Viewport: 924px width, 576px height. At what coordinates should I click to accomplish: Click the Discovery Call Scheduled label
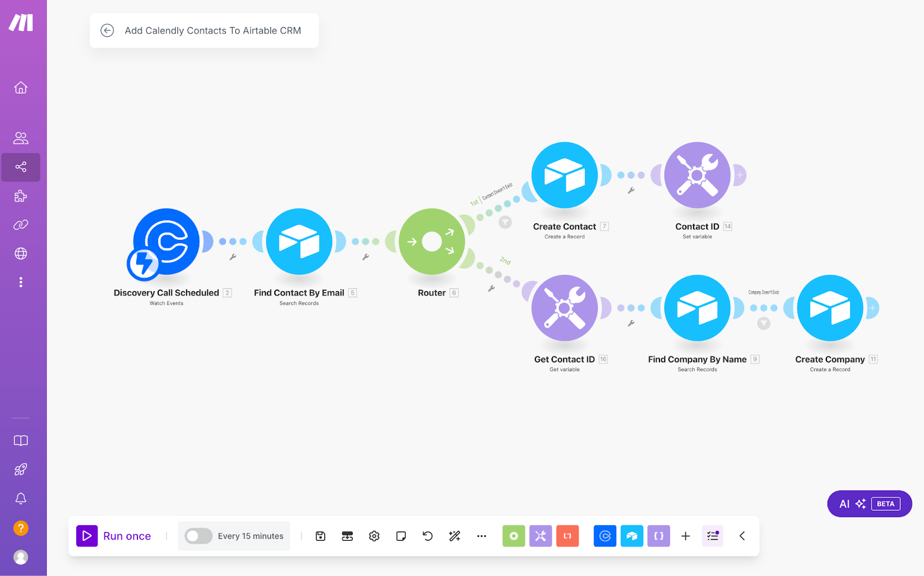(x=166, y=293)
